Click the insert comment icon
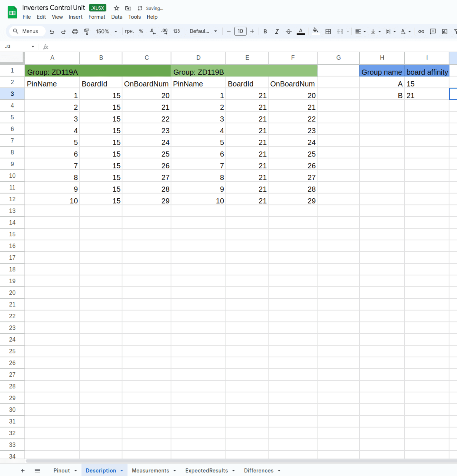This screenshot has width=457, height=476. (x=433, y=31)
